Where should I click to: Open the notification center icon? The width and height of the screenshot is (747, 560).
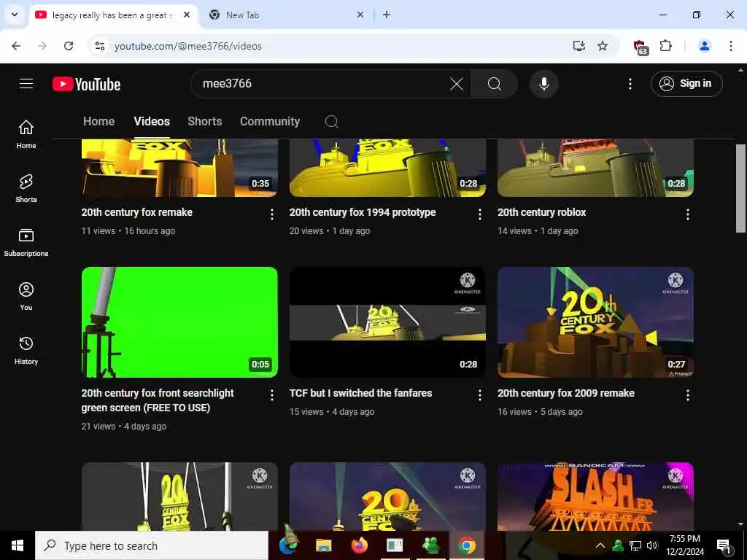tap(724, 546)
